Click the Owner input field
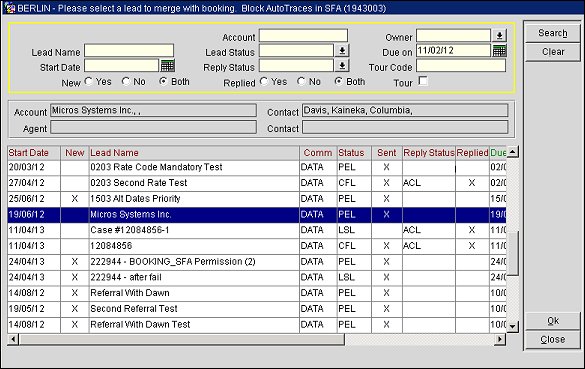 click(x=453, y=36)
